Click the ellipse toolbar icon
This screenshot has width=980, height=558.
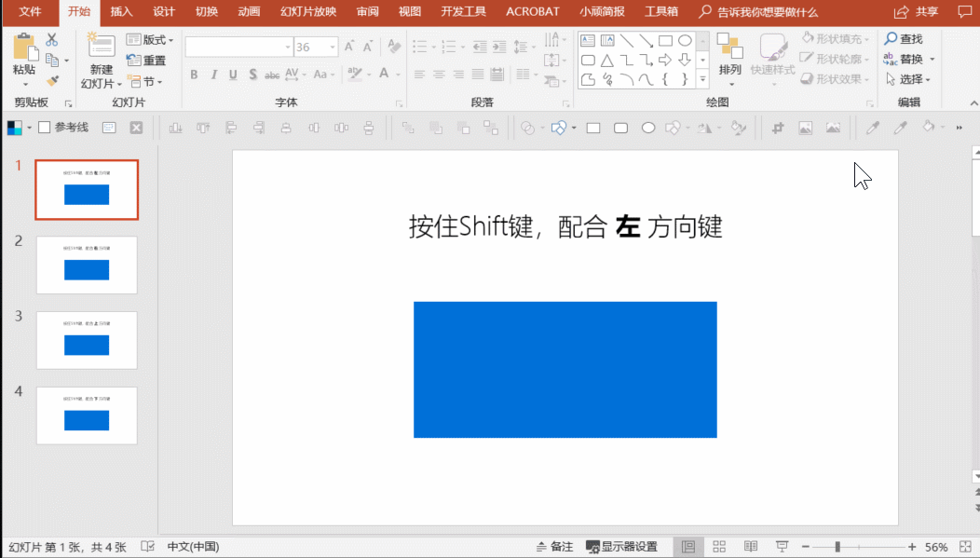point(648,129)
